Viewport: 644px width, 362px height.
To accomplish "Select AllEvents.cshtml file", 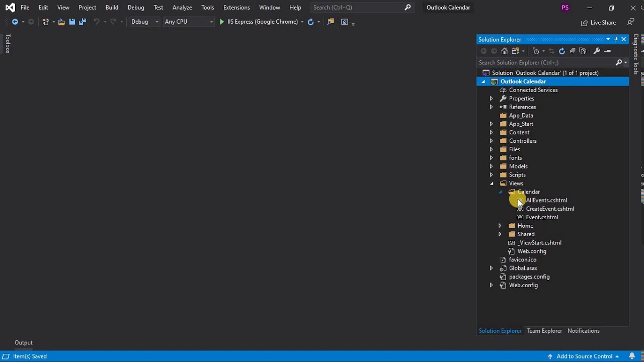I will (x=546, y=200).
